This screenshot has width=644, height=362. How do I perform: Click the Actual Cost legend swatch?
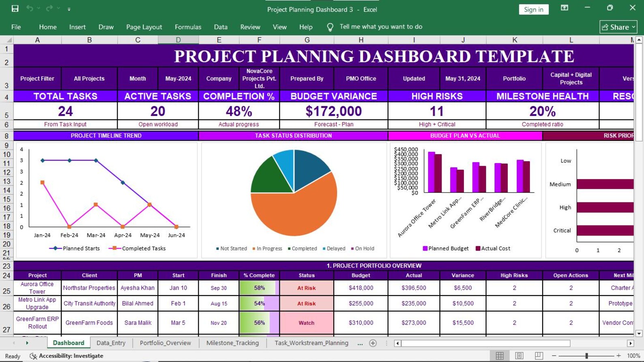[478, 248]
